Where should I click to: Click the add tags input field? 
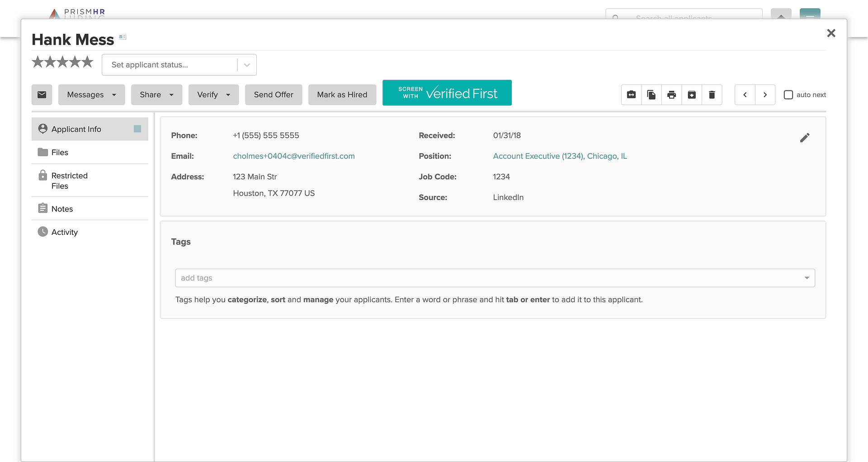[x=488, y=278]
